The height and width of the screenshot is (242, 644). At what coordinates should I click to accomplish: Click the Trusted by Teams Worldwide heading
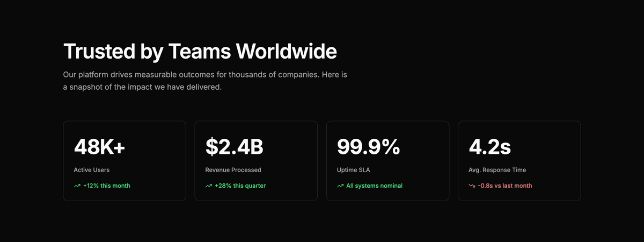click(200, 52)
